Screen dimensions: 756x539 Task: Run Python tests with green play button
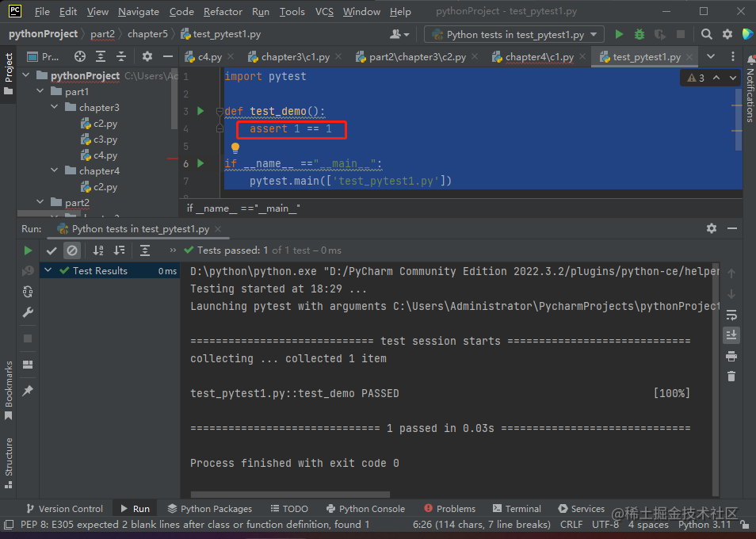point(619,34)
